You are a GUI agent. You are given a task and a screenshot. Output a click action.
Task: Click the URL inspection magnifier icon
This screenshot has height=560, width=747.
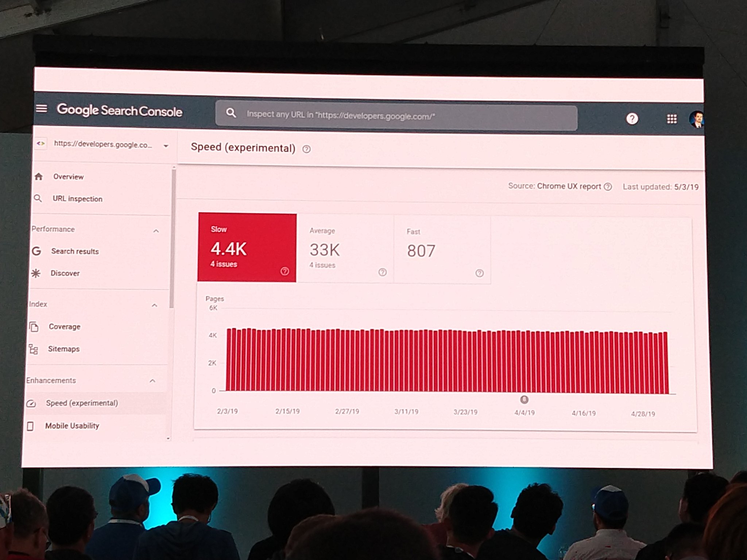pos(38,198)
